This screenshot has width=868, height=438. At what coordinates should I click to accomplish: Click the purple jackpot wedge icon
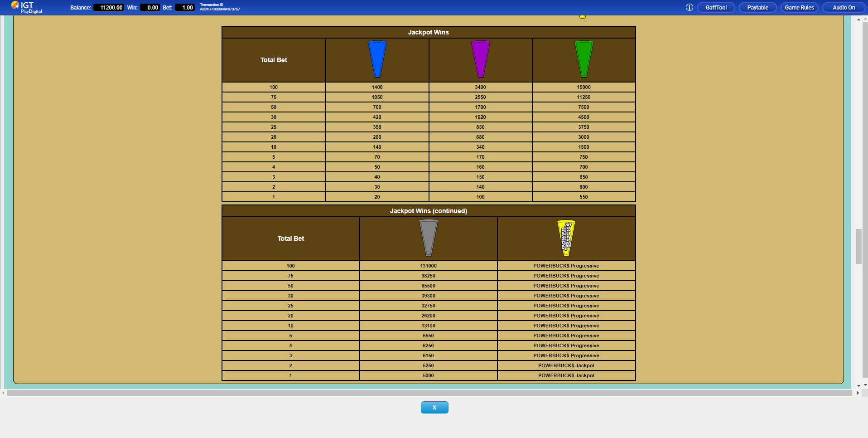click(480, 59)
